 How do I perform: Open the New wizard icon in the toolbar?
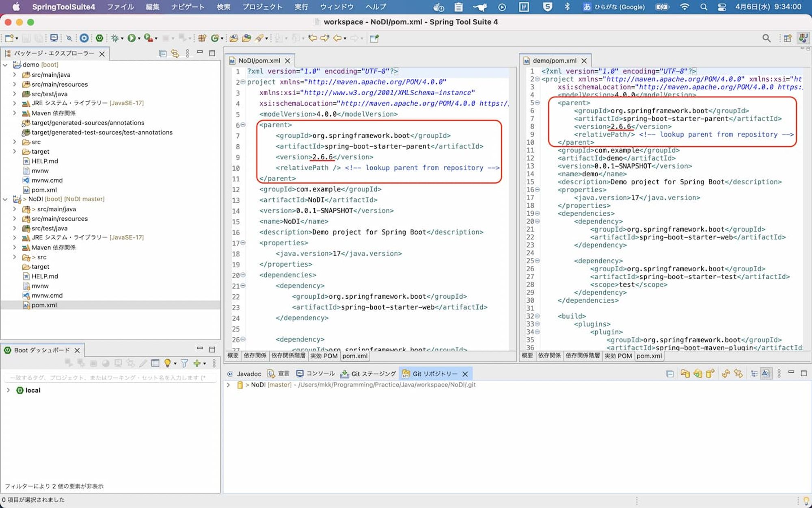[x=9, y=38]
